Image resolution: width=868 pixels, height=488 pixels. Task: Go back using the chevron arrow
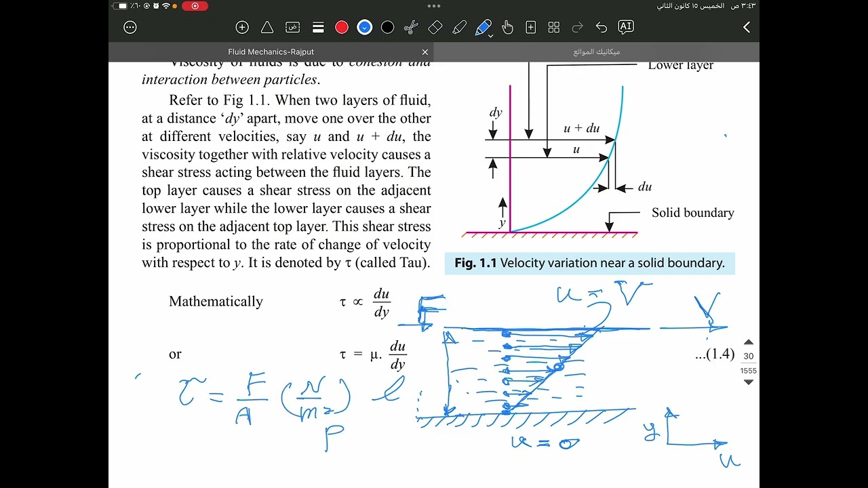747,27
